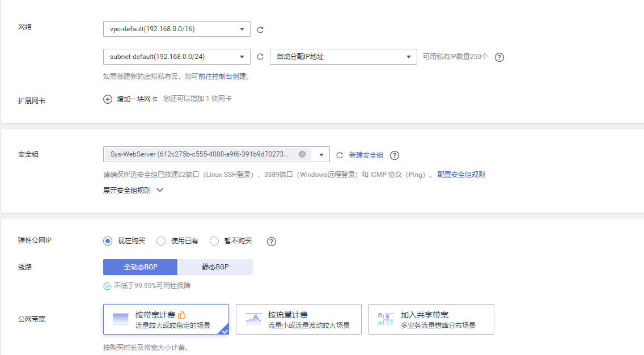Click the 可用私有IP数量250个 text
The image size is (644, 355).
[x=455, y=57]
